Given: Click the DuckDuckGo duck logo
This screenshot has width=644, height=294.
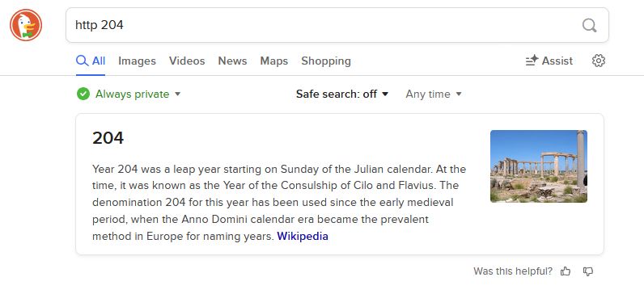Looking at the screenshot, I should (x=26, y=25).
